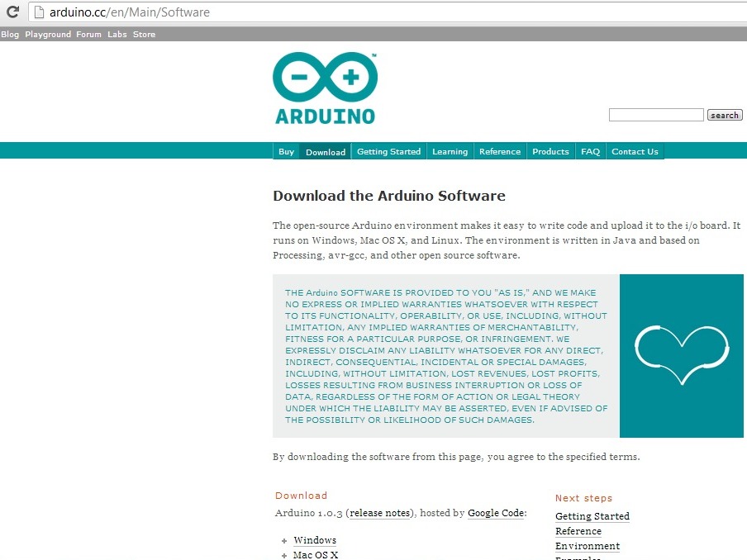Click the address bar URL arduino.cc
The image size is (747, 560).
click(130, 12)
